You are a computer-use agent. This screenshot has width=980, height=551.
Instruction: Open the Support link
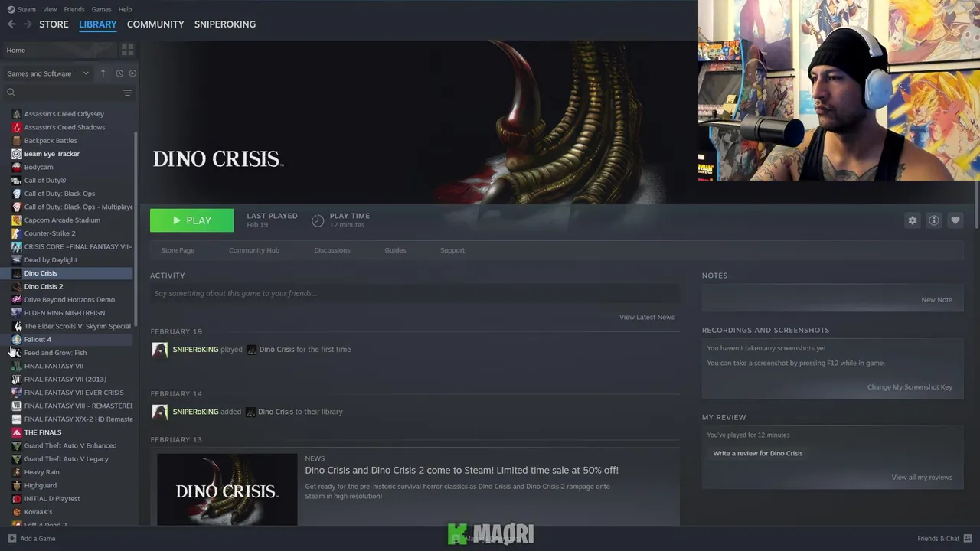[452, 250]
